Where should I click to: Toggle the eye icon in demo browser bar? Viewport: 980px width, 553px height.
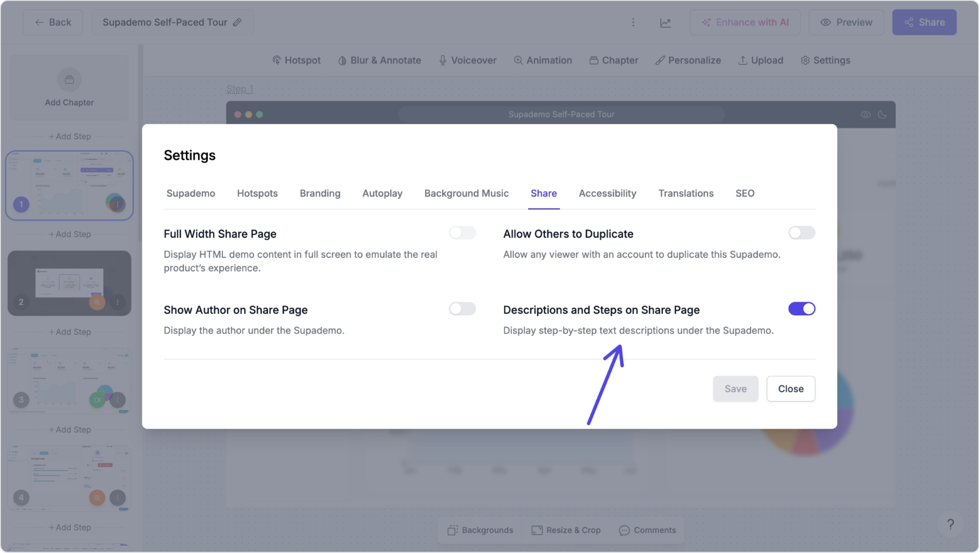pos(866,115)
